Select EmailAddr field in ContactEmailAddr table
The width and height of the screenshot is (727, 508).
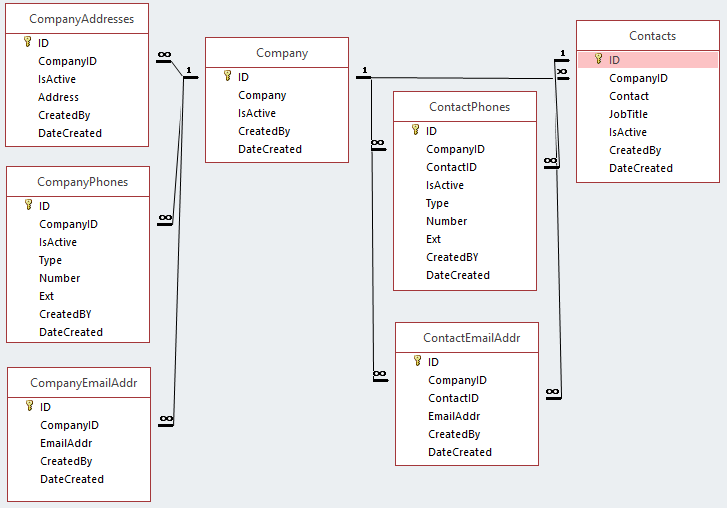(x=454, y=417)
